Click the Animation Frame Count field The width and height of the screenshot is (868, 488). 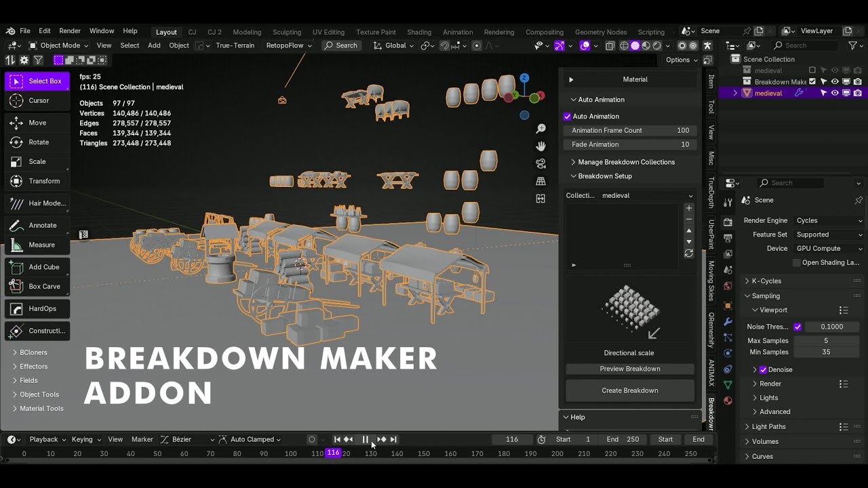coord(630,130)
